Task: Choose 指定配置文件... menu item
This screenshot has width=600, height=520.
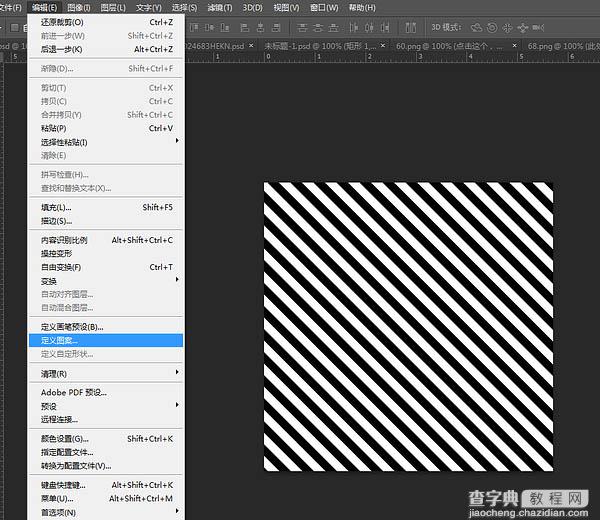Action: (x=106, y=452)
